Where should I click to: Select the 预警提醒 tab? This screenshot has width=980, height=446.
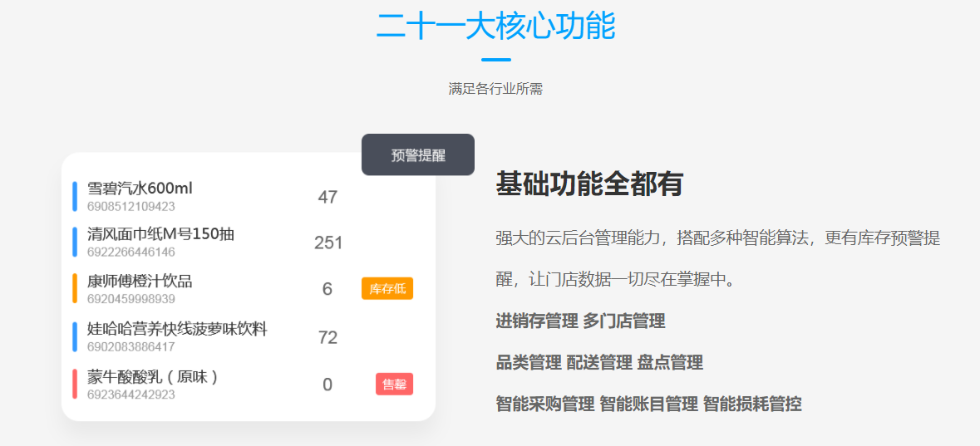pos(417,155)
